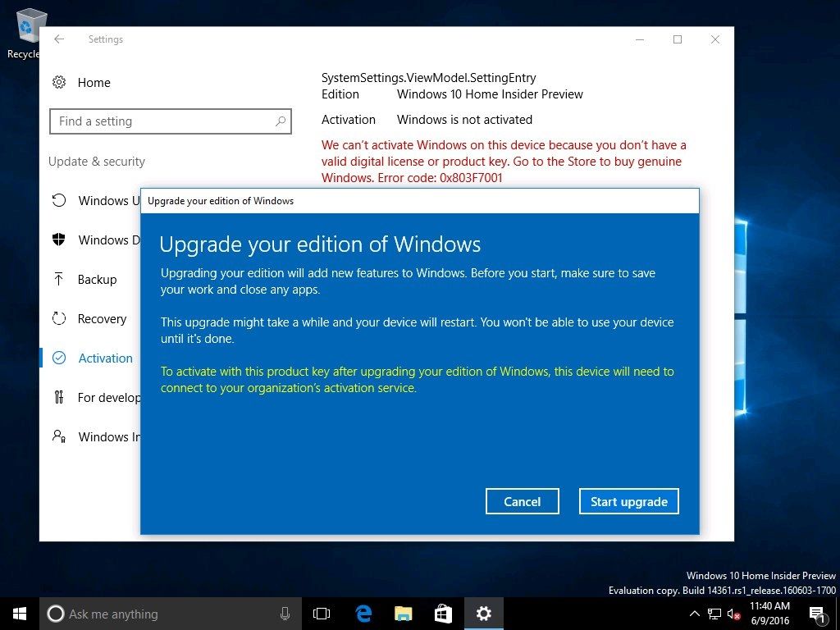Select Recovery in the sidebar
This screenshot has height=630, width=840.
(102, 319)
